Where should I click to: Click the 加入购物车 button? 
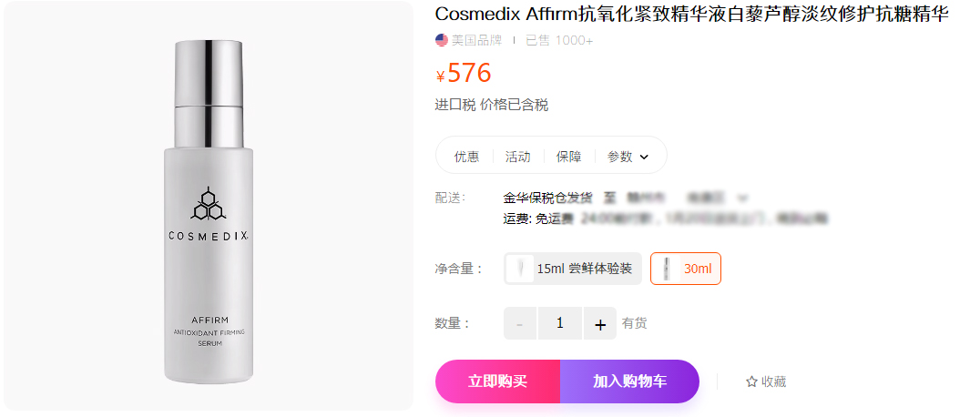tap(629, 381)
